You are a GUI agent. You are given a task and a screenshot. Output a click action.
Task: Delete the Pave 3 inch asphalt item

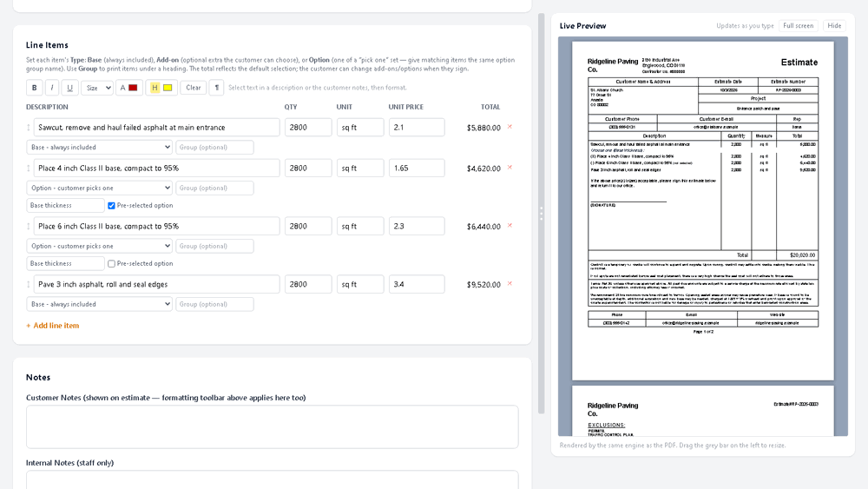tap(510, 283)
